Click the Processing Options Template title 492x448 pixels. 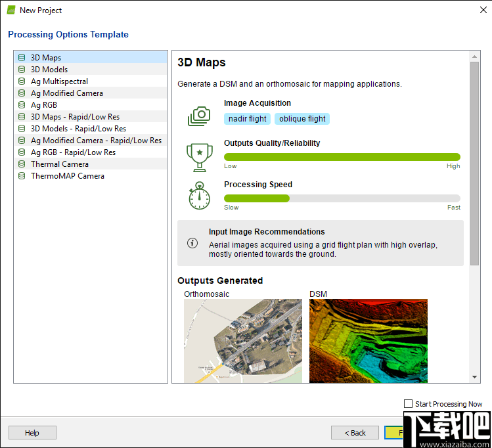68,34
